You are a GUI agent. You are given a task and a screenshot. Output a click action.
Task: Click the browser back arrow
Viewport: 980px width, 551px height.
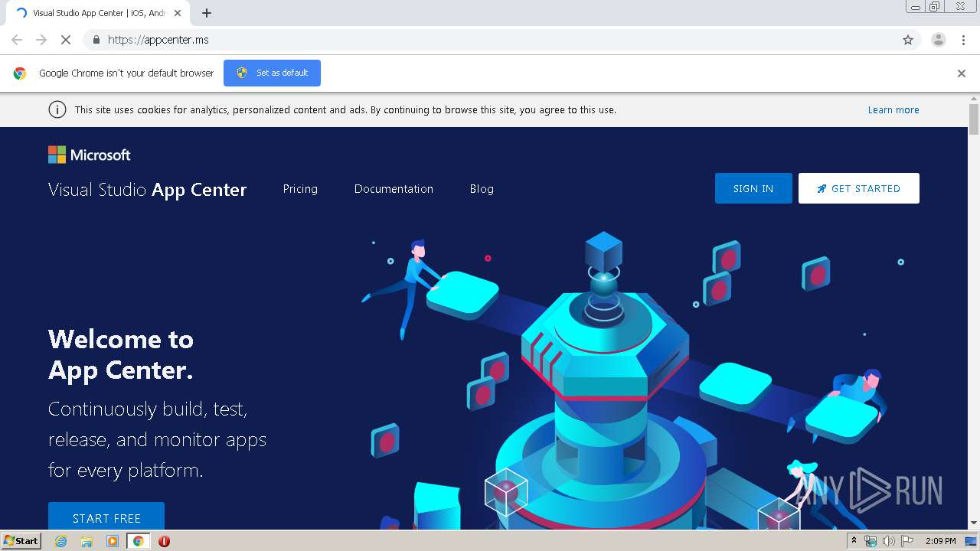17,40
